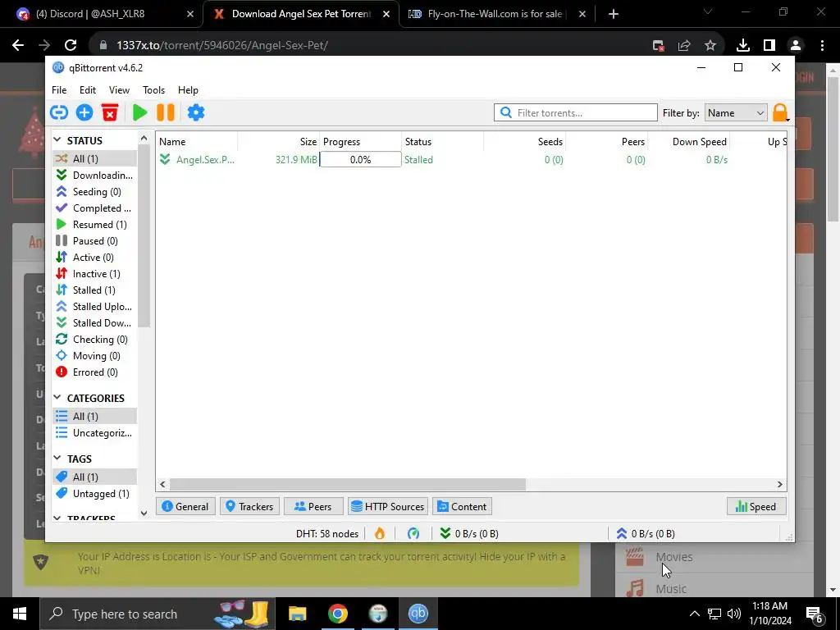
Task: Click the upload speed status bar entry
Action: [645, 533]
